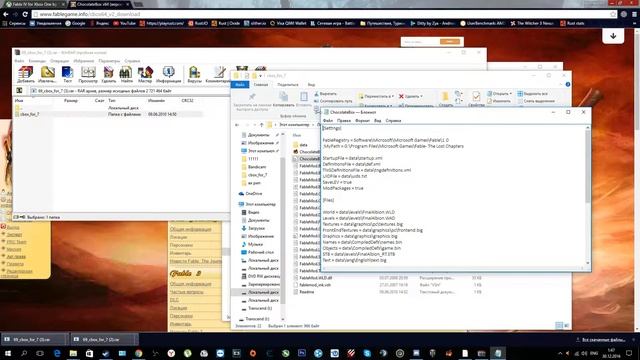Switch Explorer to details view icon in status bar
The width and height of the screenshot is (640, 360).
pos(559,325)
